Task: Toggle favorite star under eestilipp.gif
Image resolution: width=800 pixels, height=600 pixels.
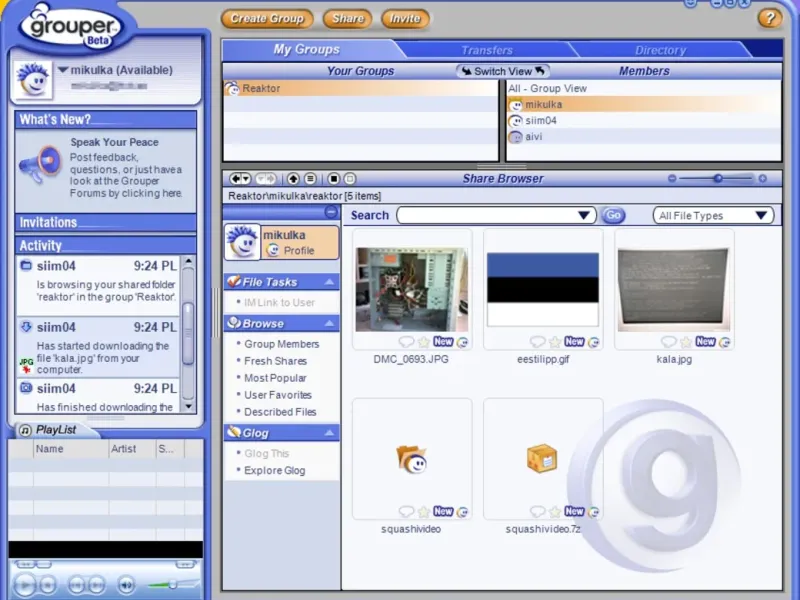Action: (555, 342)
